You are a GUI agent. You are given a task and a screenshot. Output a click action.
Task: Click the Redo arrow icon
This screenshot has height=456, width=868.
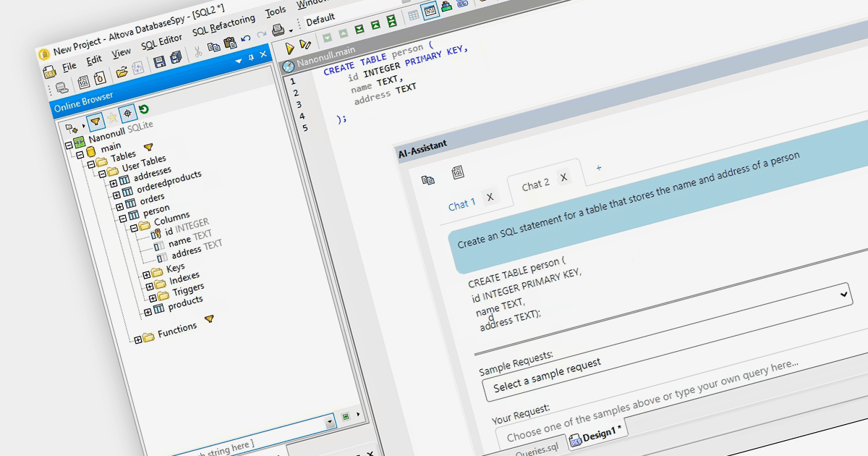tap(262, 35)
